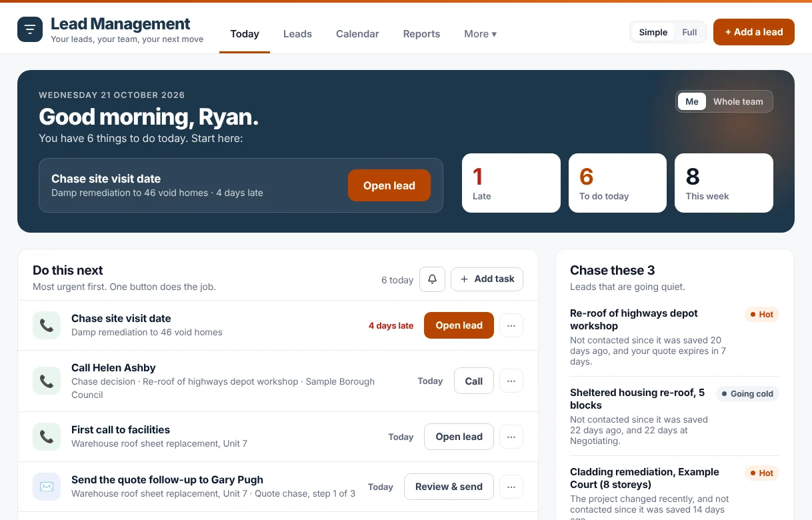
Task: Click phone icon beside Chase site visit date
Action: pos(47,325)
